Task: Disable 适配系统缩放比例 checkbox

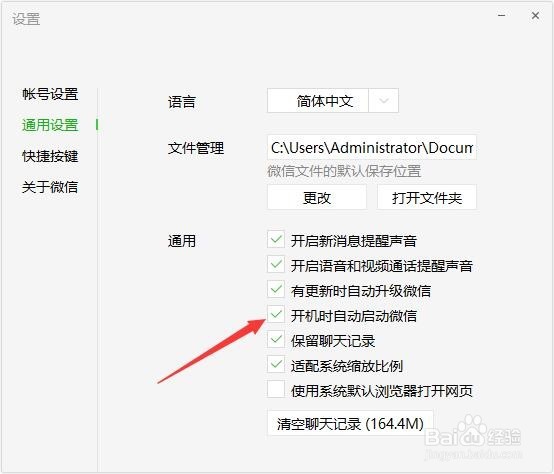Action: 276,365
